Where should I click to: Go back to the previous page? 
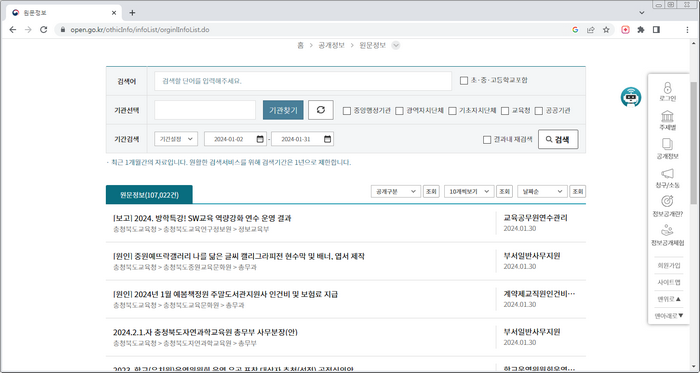[12, 30]
